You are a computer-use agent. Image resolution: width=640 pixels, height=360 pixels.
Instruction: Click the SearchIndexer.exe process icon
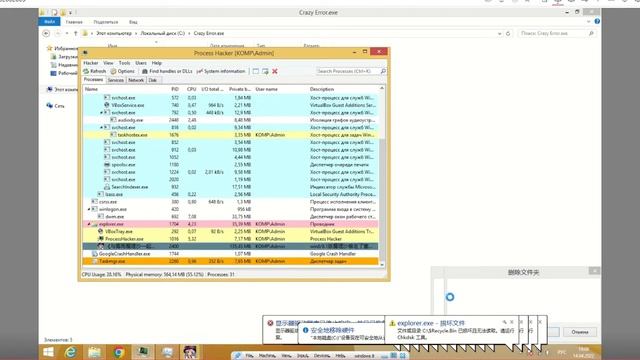tap(107, 187)
